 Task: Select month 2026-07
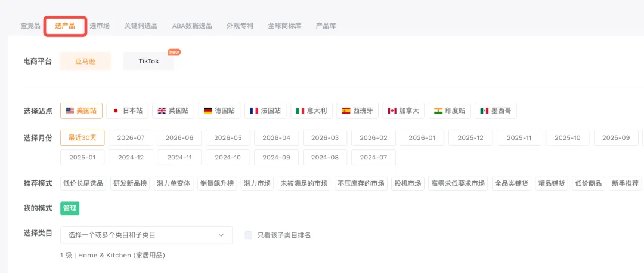(131, 137)
